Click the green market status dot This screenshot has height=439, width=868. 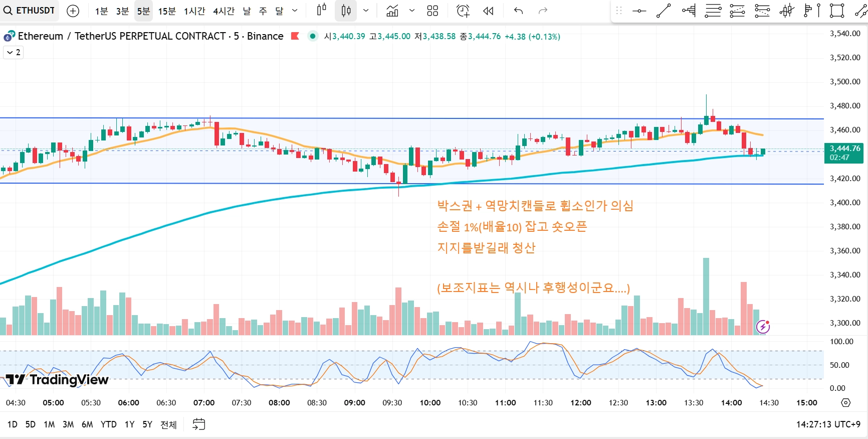pyautogui.click(x=313, y=36)
